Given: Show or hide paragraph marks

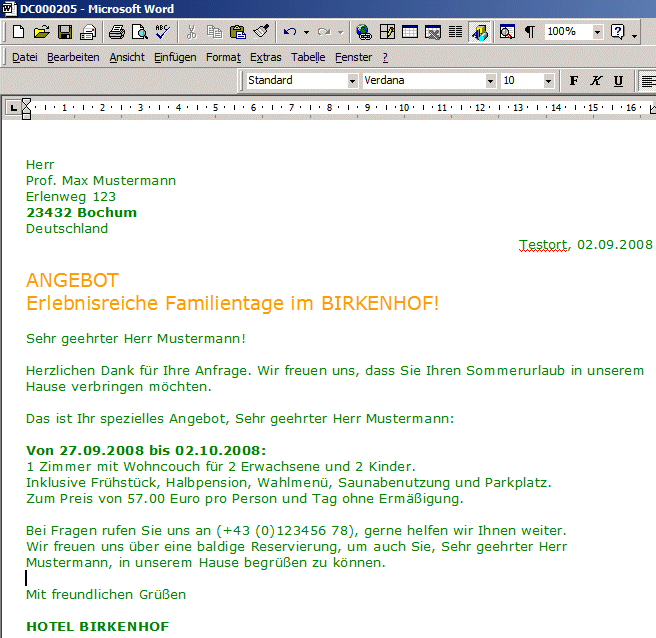Looking at the screenshot, I should 530,32.
